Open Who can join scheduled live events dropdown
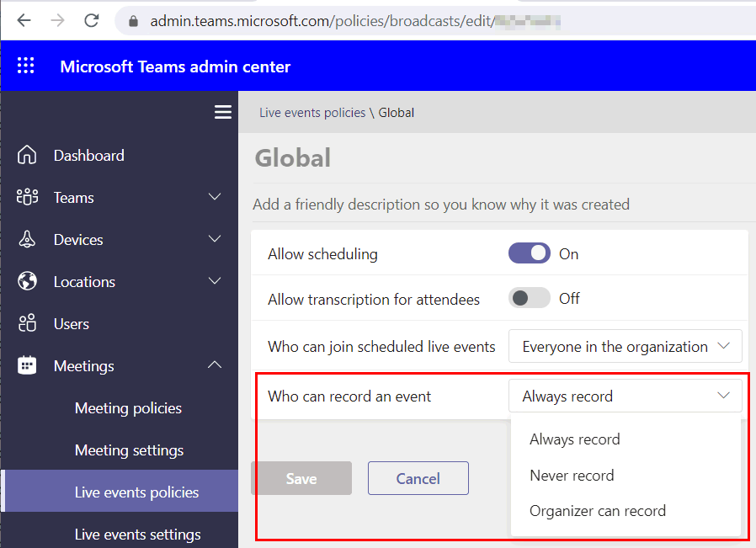This screenshot has height=548, width=756. pos(625,346)
